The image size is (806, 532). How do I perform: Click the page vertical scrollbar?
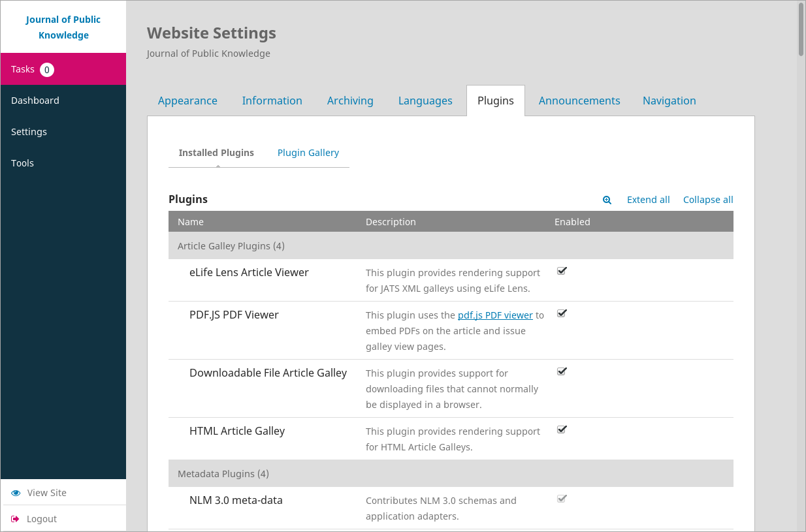[x=801, y=29]
